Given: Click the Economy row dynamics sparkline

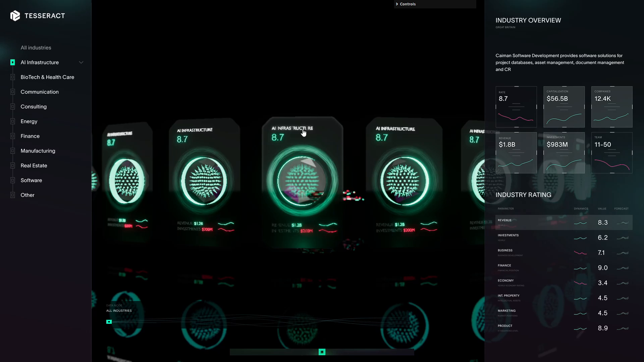Looking at the screenshot, I should (580, 283).
